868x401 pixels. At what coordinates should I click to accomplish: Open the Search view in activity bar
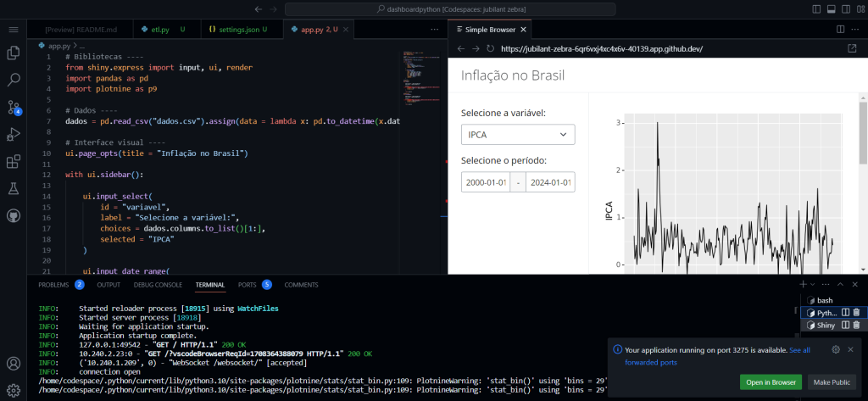(x=14, y=81)
